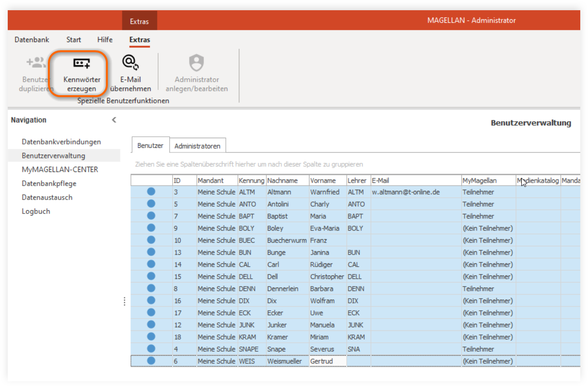Click the Vorname cell containing Gertrud
The image size is (588, 389).
tap(327, 361)
